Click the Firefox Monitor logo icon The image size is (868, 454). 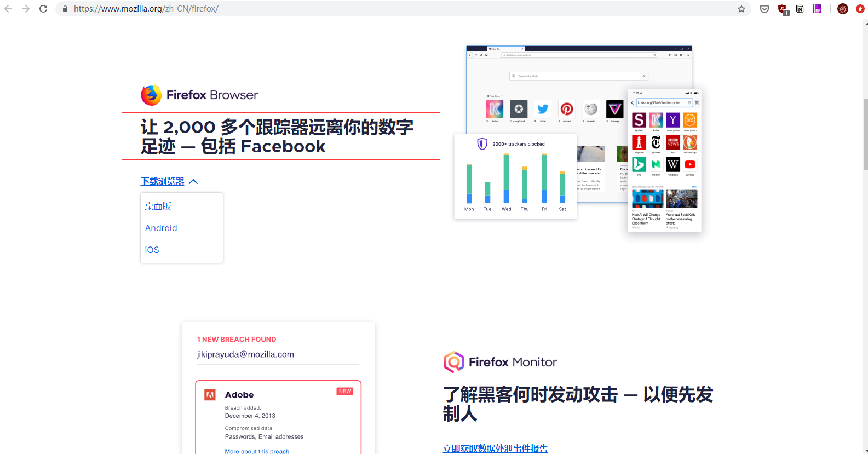click(x=453, y=362)
